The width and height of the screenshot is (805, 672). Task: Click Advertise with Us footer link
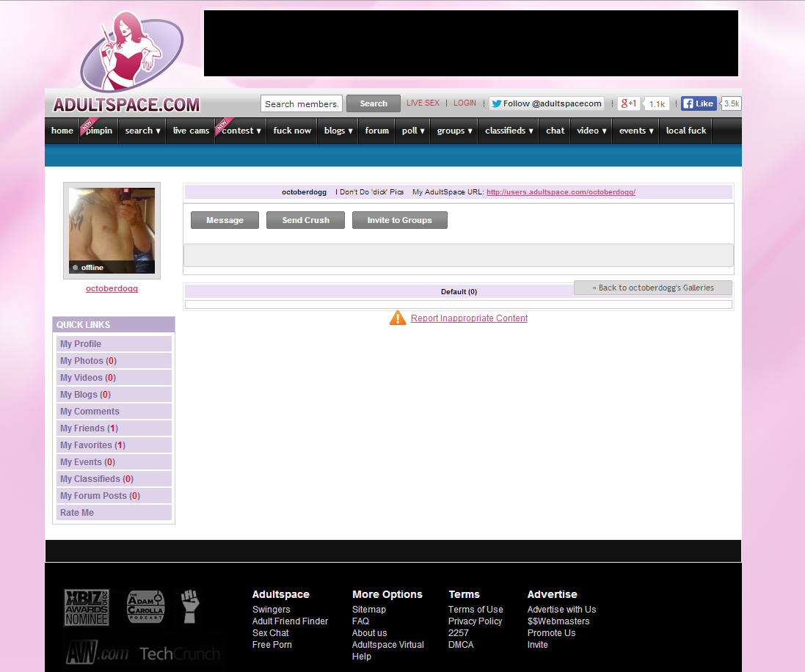coord(561,610)
